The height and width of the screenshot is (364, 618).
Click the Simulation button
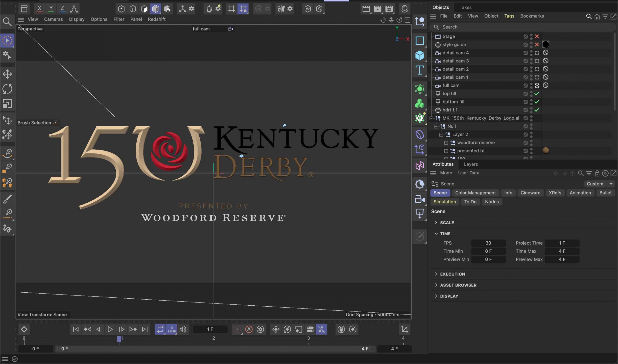tap(444, 202)
